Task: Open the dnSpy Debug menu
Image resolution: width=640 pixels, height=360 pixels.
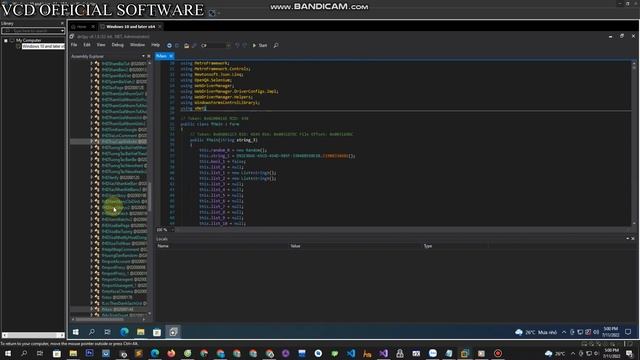Action: (118, 45)
